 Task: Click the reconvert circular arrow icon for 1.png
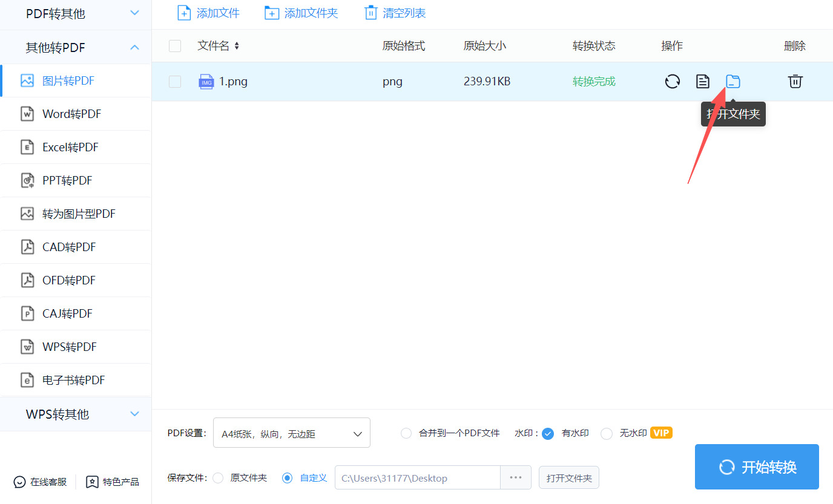(x=672, y=81)
